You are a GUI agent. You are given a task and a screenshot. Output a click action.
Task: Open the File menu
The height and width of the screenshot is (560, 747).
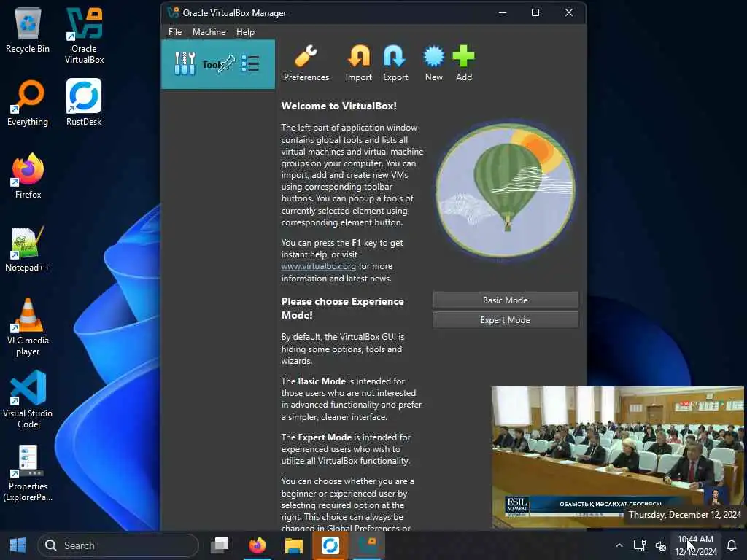coord(175,32)
